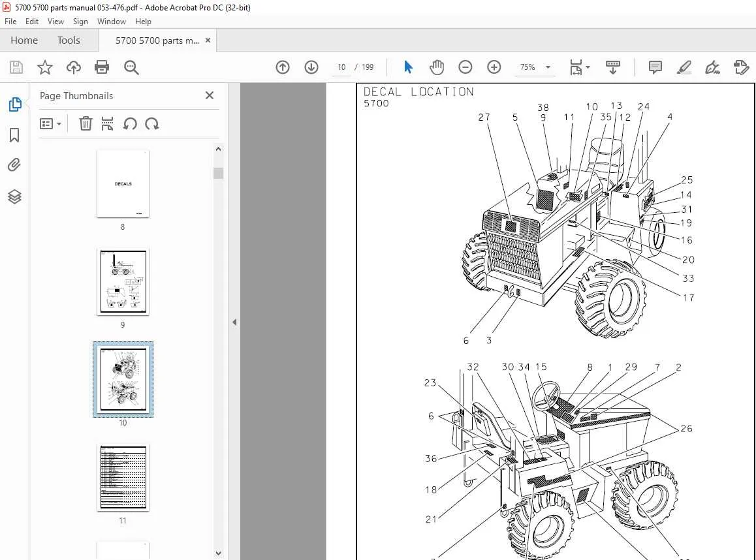Open the Edit menu
The image size is (756, 560).
click(32, 21)
